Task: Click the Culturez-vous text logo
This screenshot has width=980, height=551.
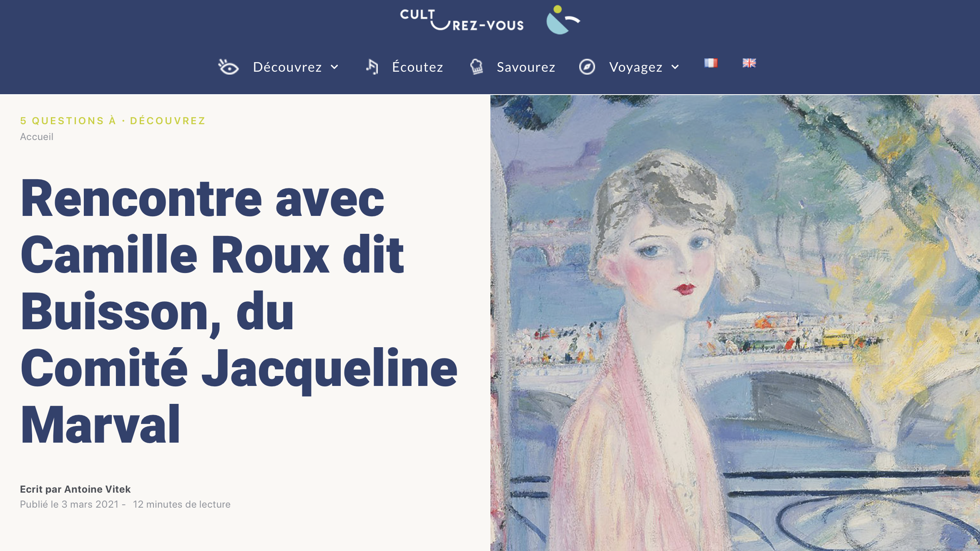Action: tap(462, 20)
